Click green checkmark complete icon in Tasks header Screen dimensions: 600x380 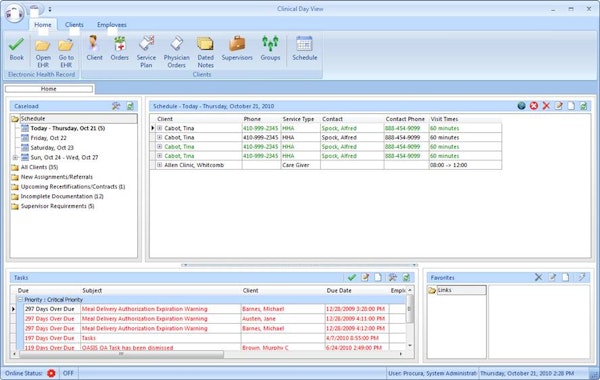(x=352, y=277)
